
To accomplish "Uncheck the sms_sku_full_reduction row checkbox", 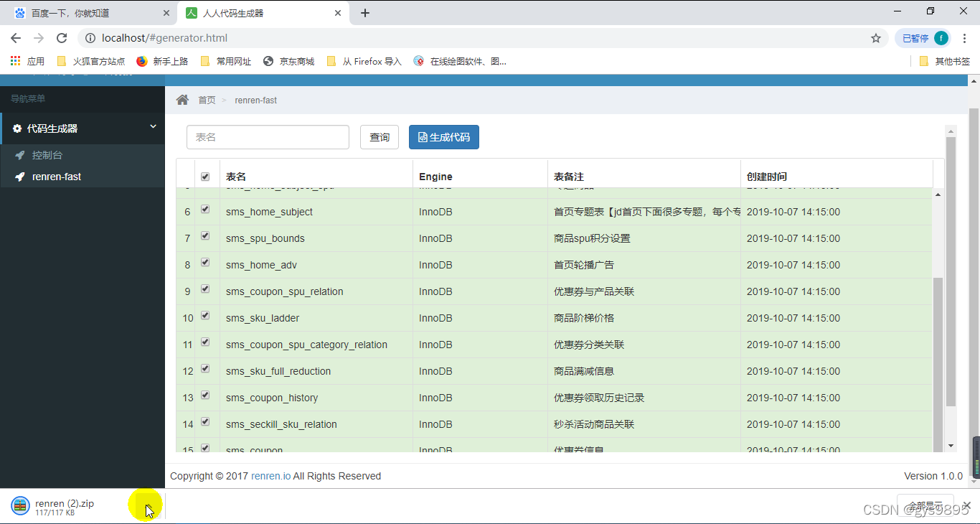I will pos(205,369).
